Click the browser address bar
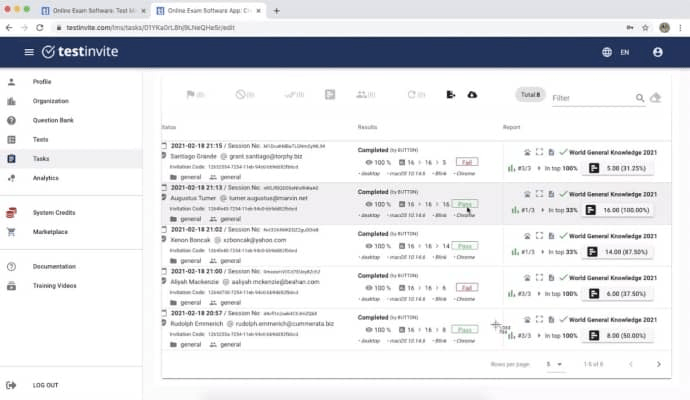 click(x=334, y=27)
